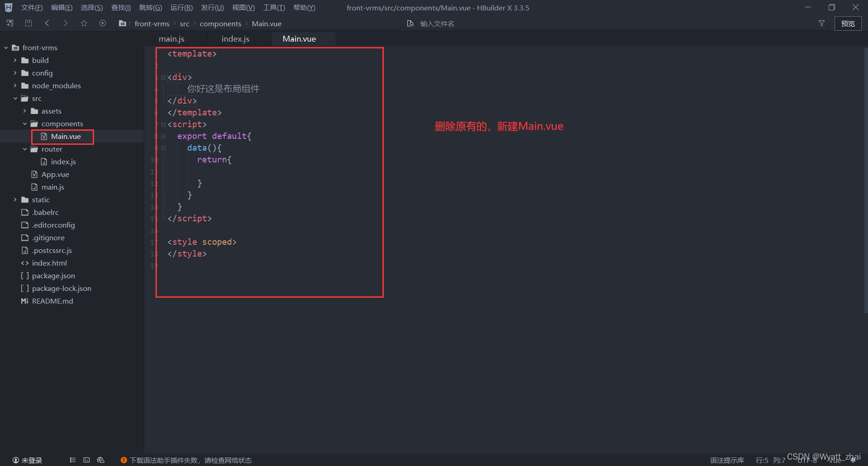Click the 预览 preview button

[x=848, y=24]
